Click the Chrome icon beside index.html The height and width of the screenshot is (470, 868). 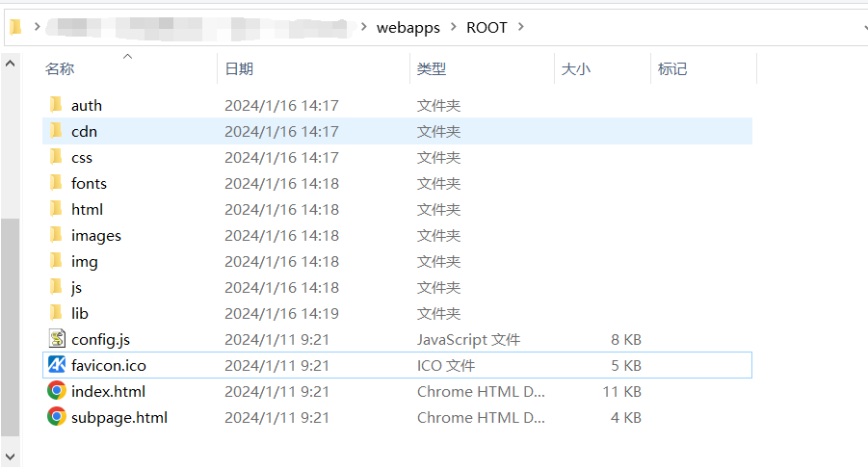tap(57, 391)
